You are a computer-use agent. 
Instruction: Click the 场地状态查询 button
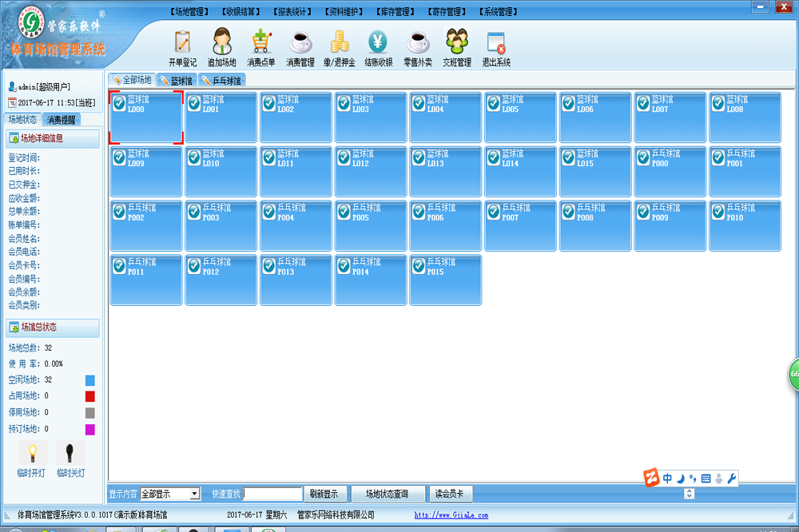[388, 494]
